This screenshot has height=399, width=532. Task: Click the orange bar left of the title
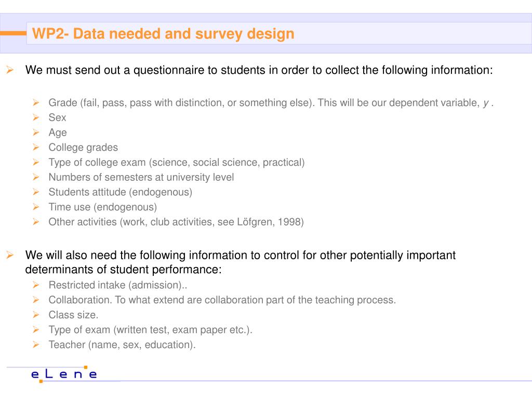pos(13,33)
